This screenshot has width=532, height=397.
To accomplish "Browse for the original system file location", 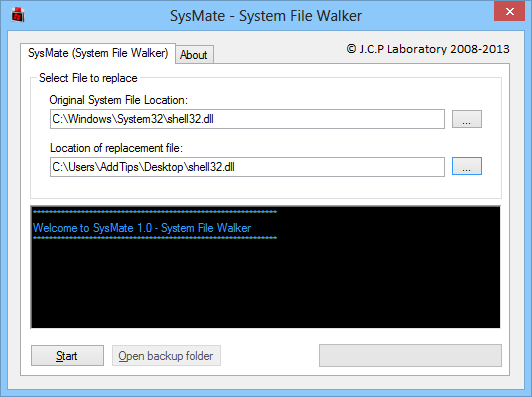I will coord(467,119).
